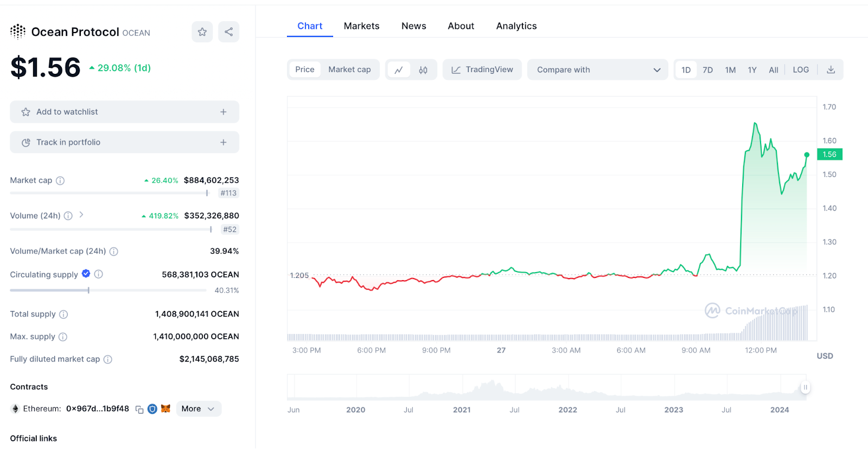Click the plus icon on Track in portfolio

[x=224, y=142]
